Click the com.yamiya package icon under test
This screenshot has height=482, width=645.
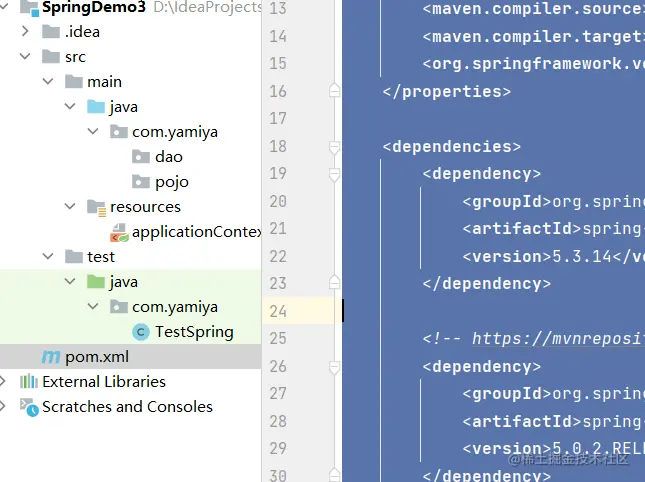119,307
